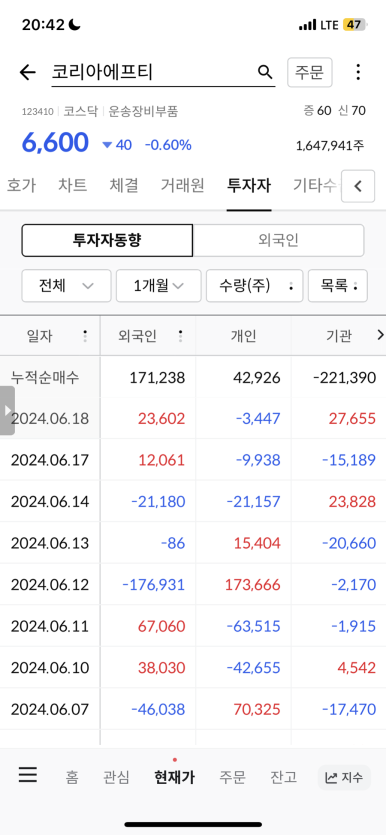The width and height of the screenshot is (386, 835).
Task: Tap cumulative institution value -221,390
Action: pos(344,378)
